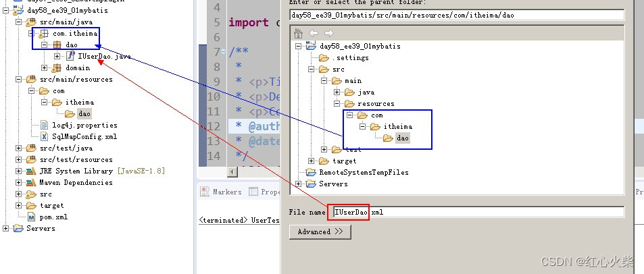Select .settings folder in dialog tree
This screenshot has width=644, height=274.
tap(350, 58)
